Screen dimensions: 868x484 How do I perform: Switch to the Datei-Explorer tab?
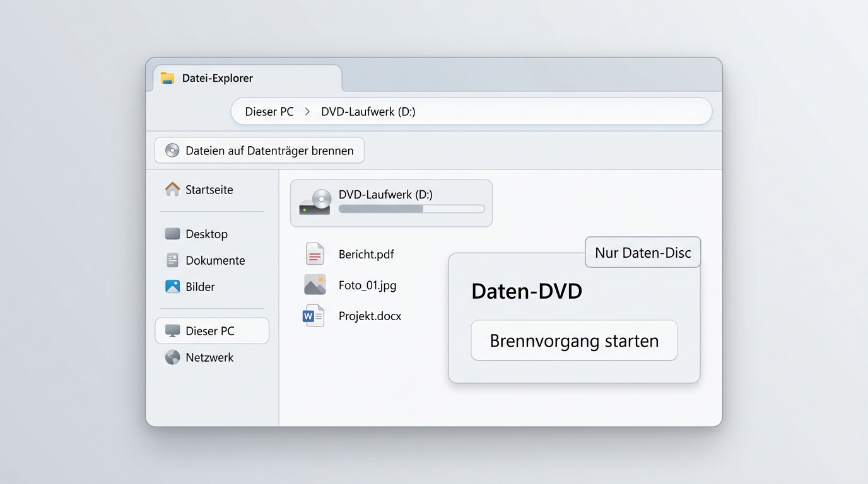click(247, 78)
